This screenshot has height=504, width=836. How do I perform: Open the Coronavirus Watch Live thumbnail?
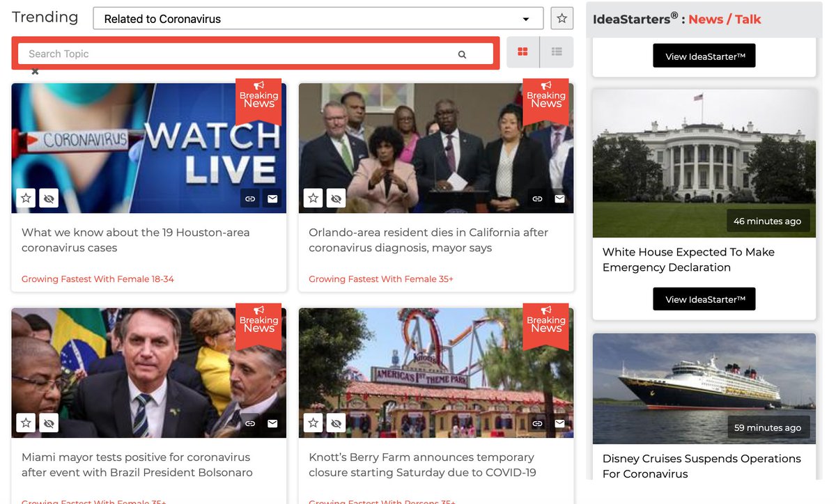[148, 148]
